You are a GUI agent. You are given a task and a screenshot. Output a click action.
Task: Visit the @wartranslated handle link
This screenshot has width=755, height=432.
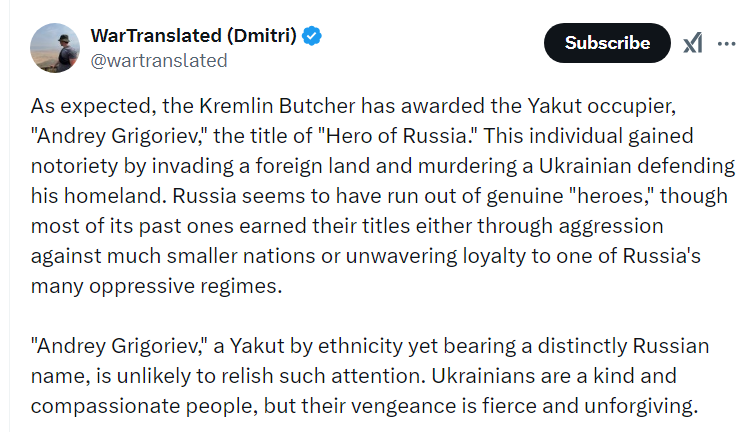pos(159,61)
